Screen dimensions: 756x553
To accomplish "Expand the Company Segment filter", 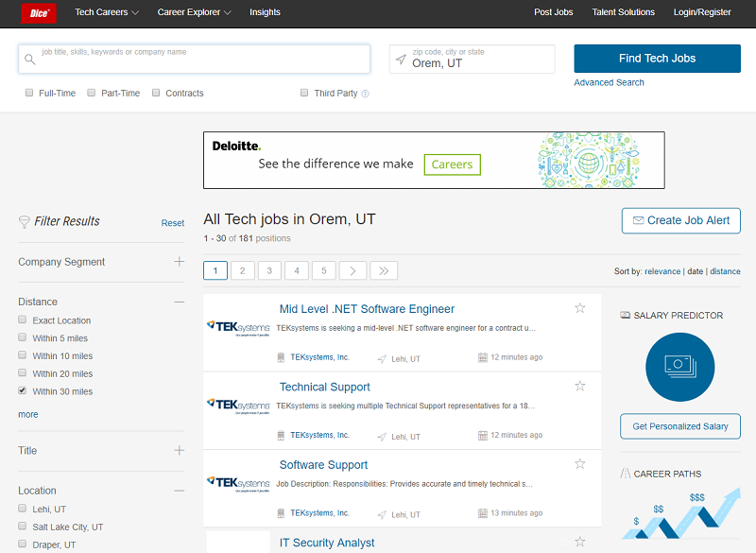I will [179, 262].
